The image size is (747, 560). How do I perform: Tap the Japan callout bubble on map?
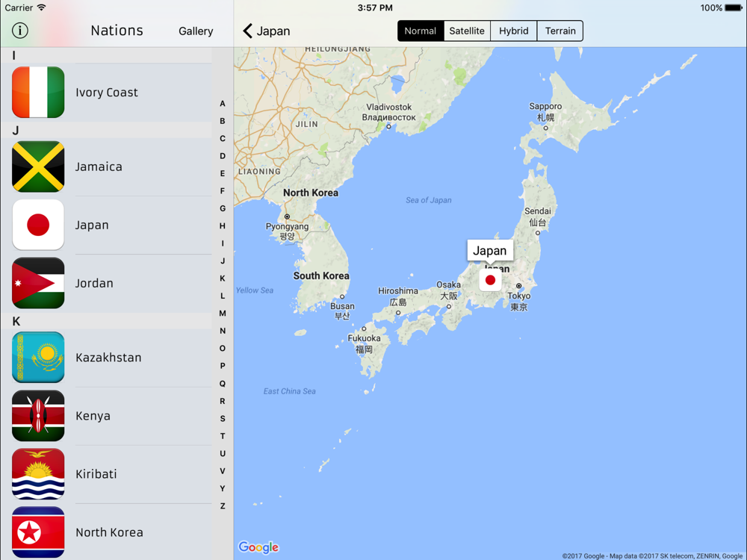pos(490,250)
